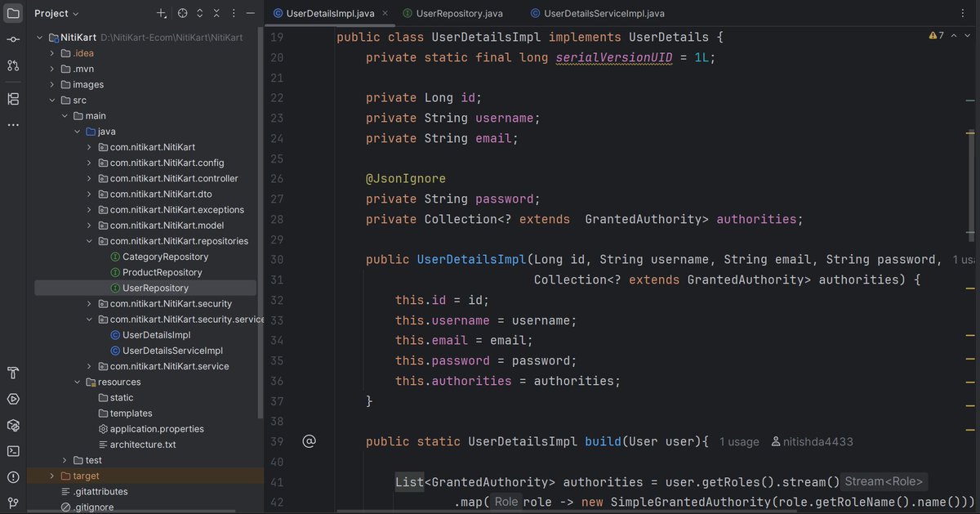Screen dimensions: 980x514
Task: Select the static folder
Action: coord(115,397)
